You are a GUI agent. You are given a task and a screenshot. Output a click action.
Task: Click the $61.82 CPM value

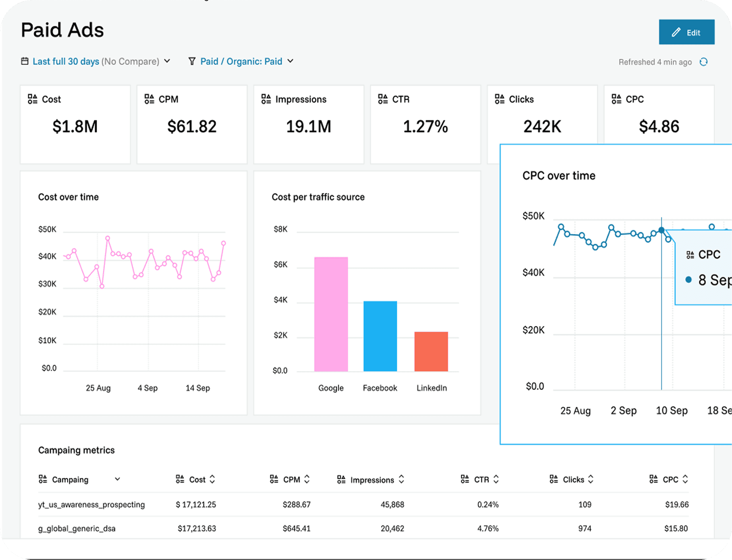click(x=192, y=127)
